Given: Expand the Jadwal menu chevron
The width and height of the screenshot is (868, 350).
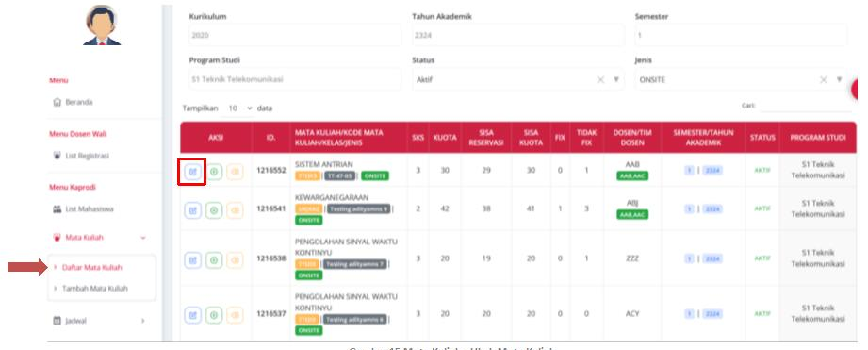Looking at the screenshot, I should point(143,321).
